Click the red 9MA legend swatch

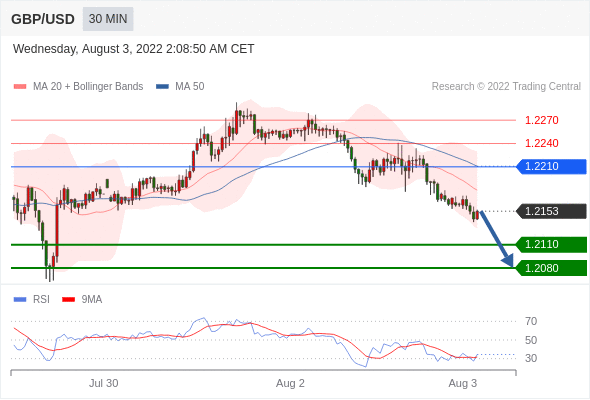click(68, 300)
